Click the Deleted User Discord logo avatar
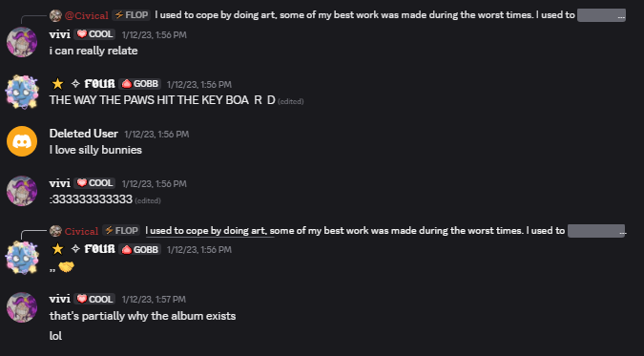The width and height of the screenshot is (644, 356). click(22, 141)
